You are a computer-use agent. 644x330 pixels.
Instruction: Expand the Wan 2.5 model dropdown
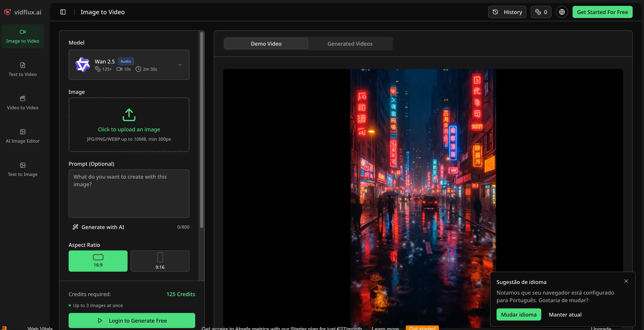[x=129, y=65]
